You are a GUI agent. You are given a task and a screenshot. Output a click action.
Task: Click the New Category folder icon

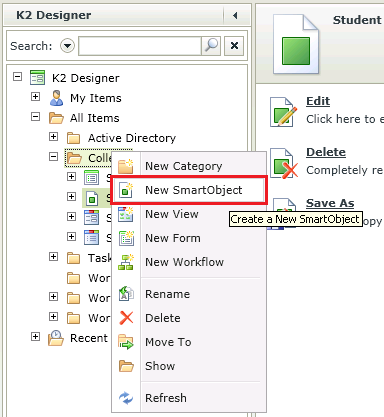pyautogui.click(x=126, y=166)
